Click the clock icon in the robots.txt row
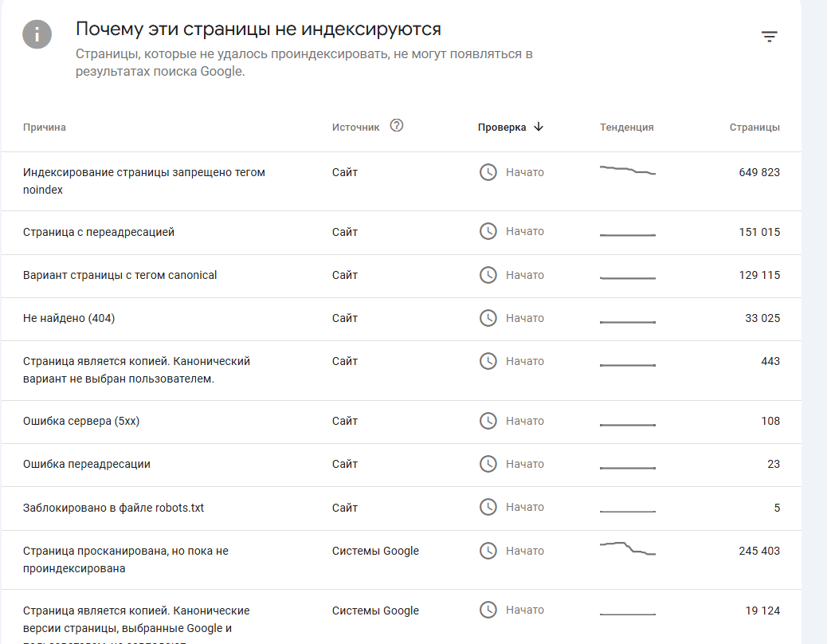 click(x=488, y=507)
